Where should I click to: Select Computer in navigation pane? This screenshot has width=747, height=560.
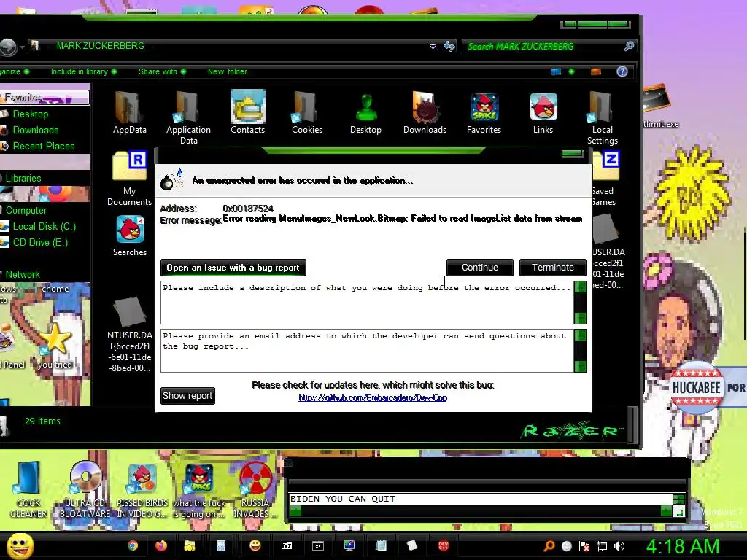click(x=26, y=210)
